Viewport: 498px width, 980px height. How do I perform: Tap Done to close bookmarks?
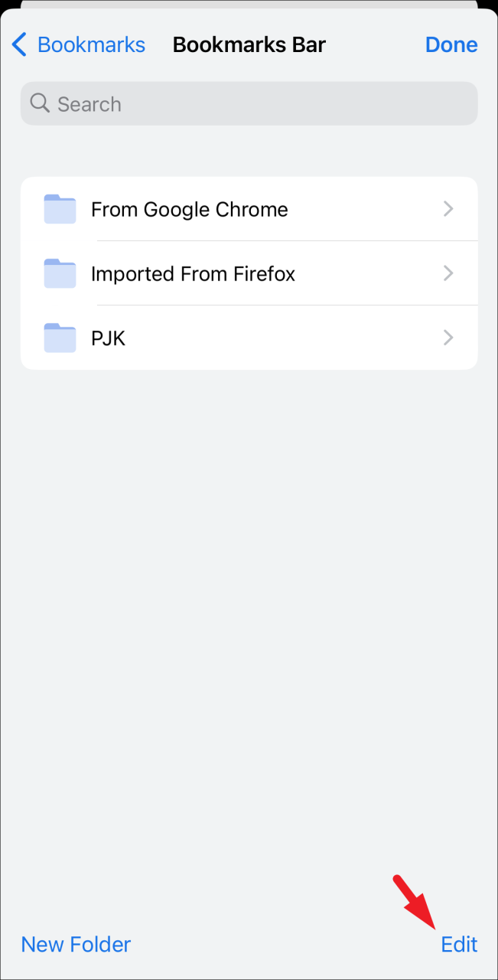click(x=451, y=44)
